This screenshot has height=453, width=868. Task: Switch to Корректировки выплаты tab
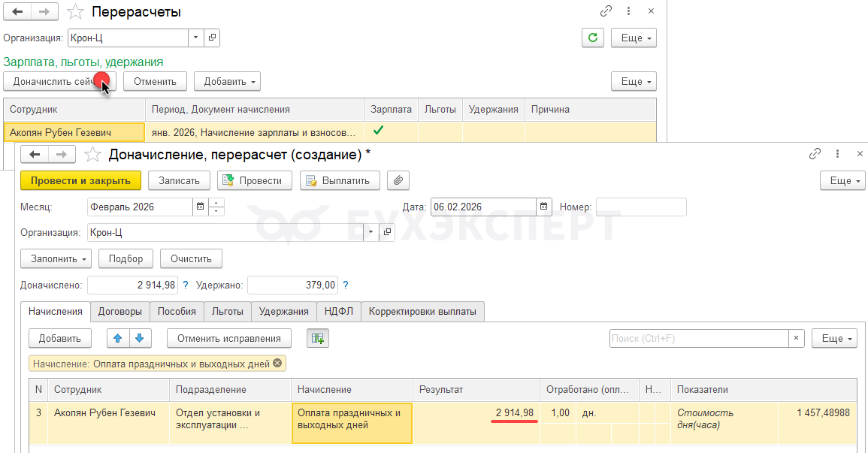coord(422,312)
